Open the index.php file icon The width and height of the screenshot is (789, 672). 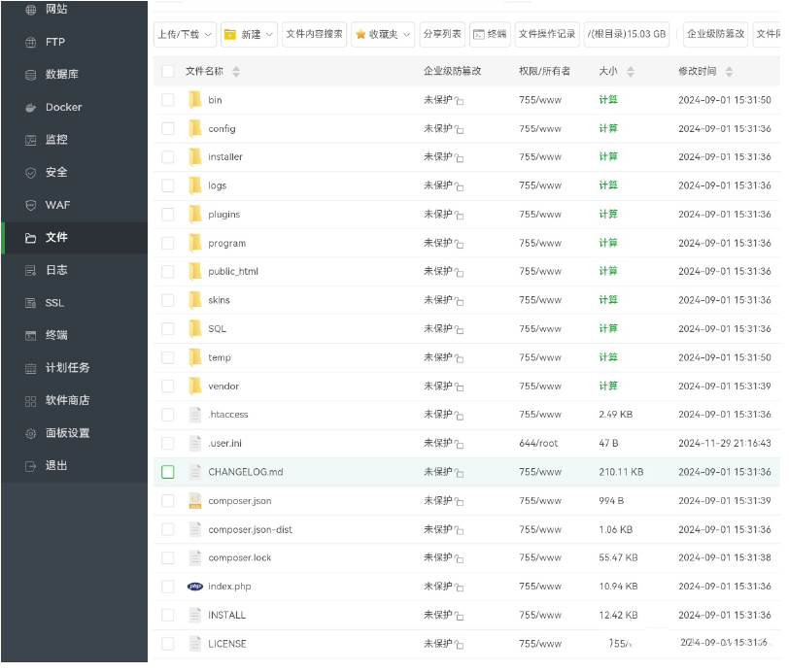(x=195, y=587)
